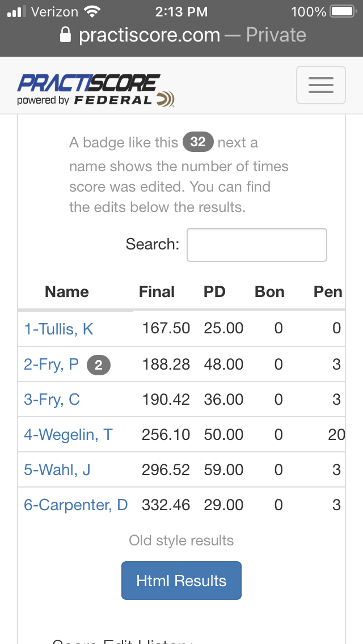
Task: Open the hamburger navigation menu
Action: (320, 85)
